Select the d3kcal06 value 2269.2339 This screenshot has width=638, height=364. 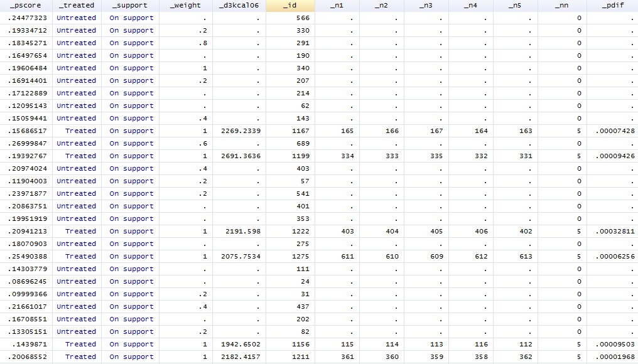[239, 131]
